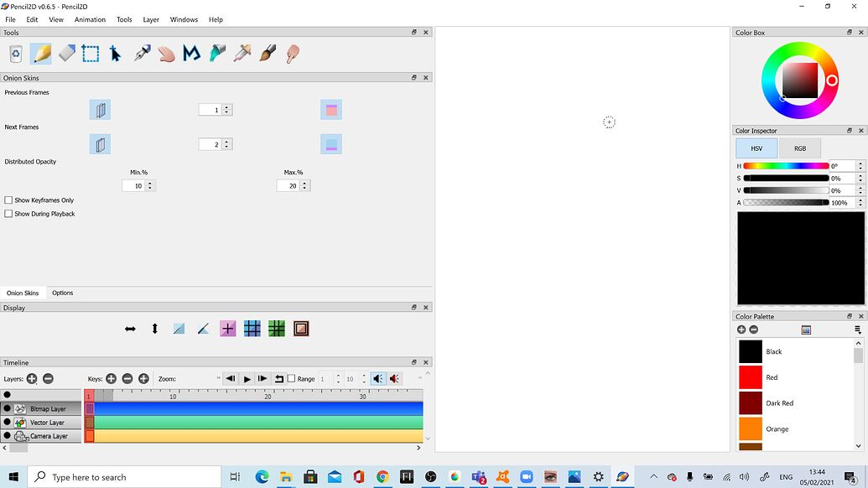Screen dimensions: 868x488
Task: Select the Eyedropper tool
Action: (242, 54)
